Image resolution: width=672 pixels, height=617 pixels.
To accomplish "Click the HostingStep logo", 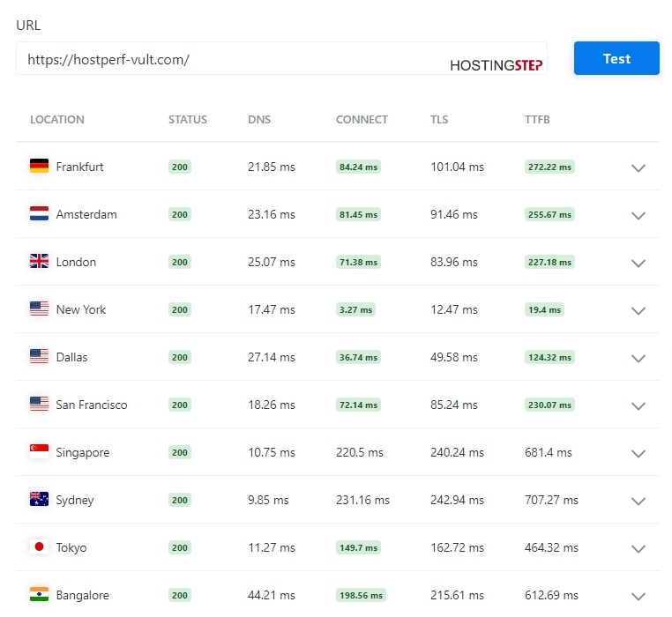I will [x=496, y=65].
